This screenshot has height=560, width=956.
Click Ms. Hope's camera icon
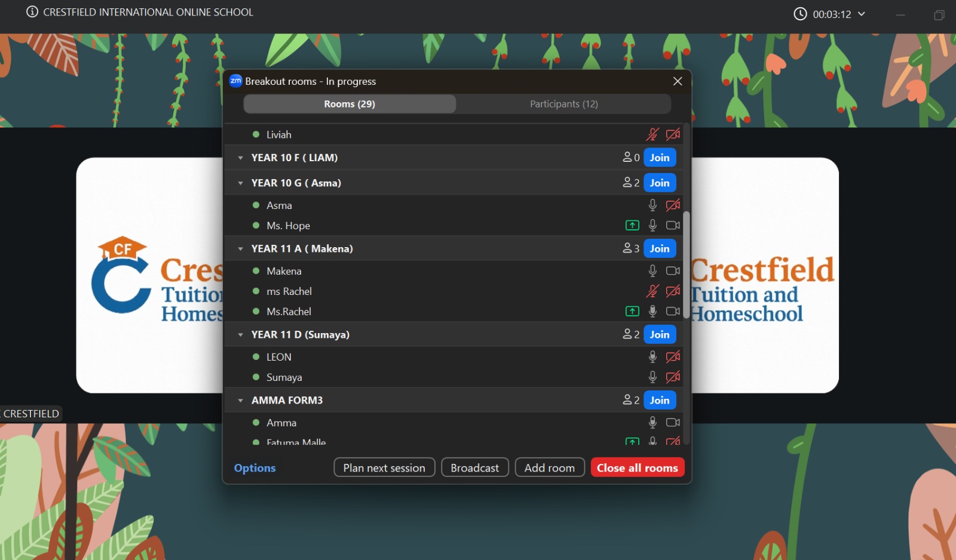click(x=673, y=225)
